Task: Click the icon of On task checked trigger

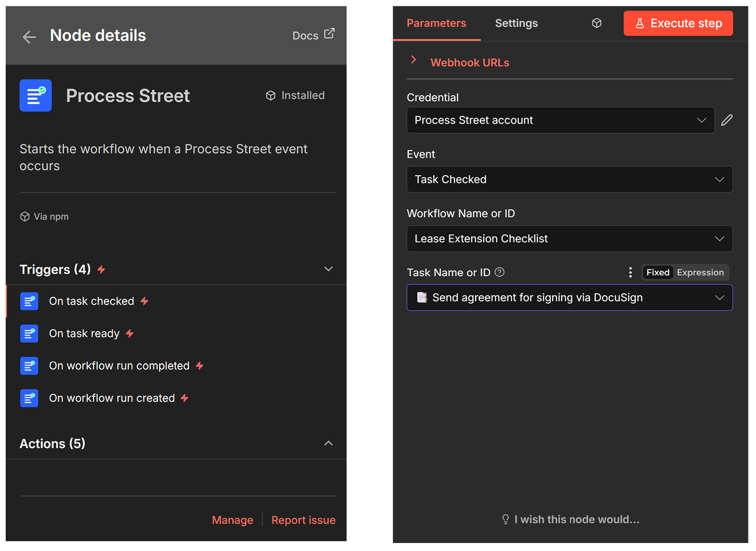Action: coord(29,301)
